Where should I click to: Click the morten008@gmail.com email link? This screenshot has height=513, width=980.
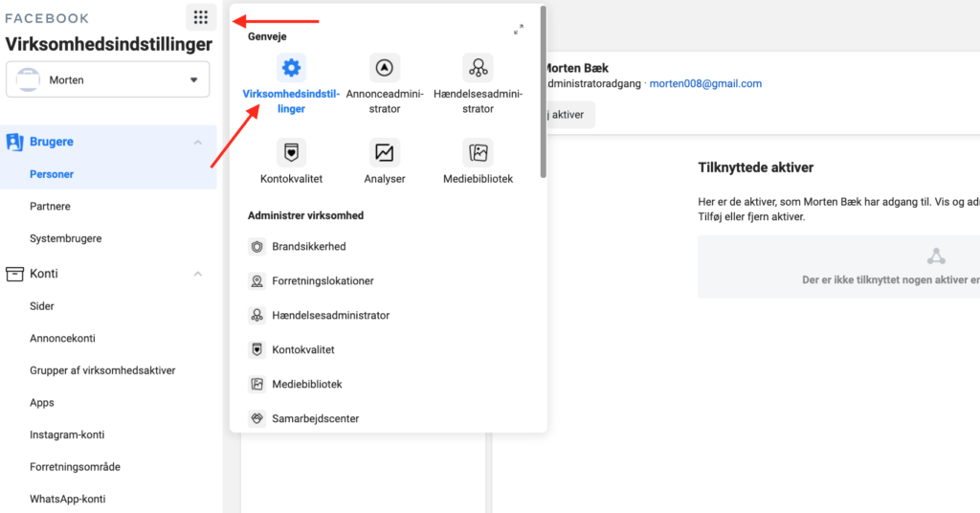coord(705,83)
